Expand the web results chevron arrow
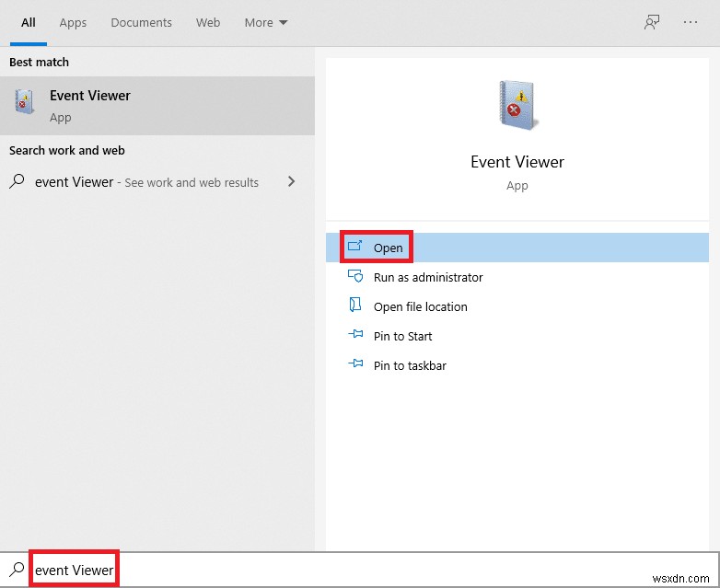The height and width of the screenshot is (588, 720). (292, 182)
